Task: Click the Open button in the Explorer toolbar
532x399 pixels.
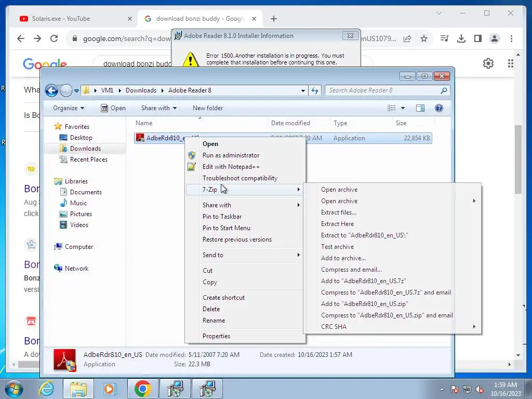Action: pos(113,108)
